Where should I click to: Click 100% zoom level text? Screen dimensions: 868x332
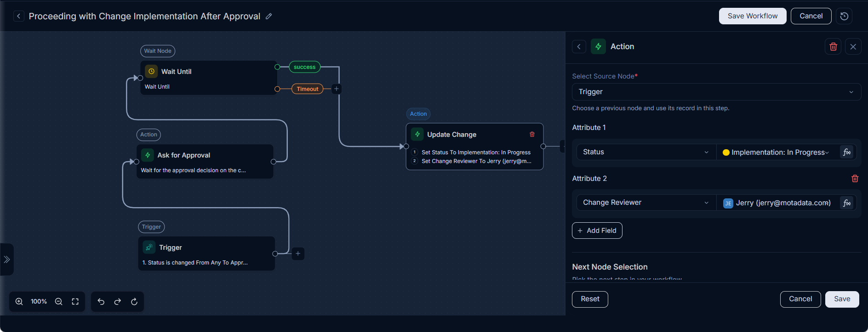point(39,302)
